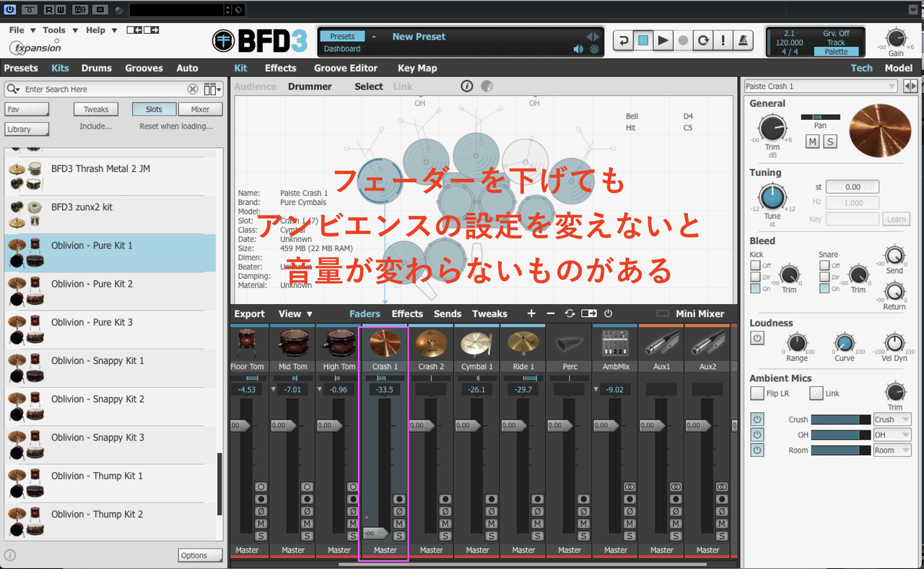The height and width of the screenshot is (569, 924).
Task: Select the Aux1 cable channel image
Action: 662,342
